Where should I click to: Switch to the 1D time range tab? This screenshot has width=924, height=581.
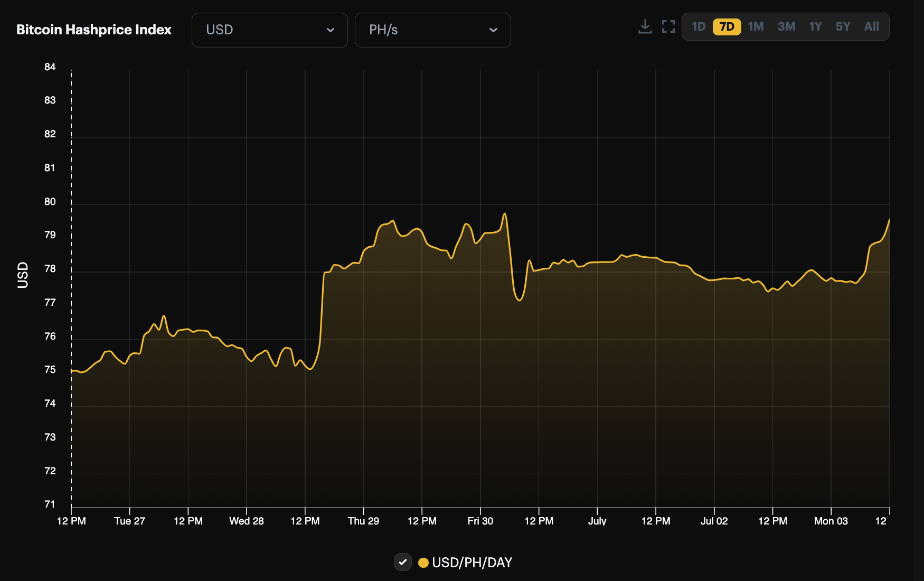(x=698, y=27)
